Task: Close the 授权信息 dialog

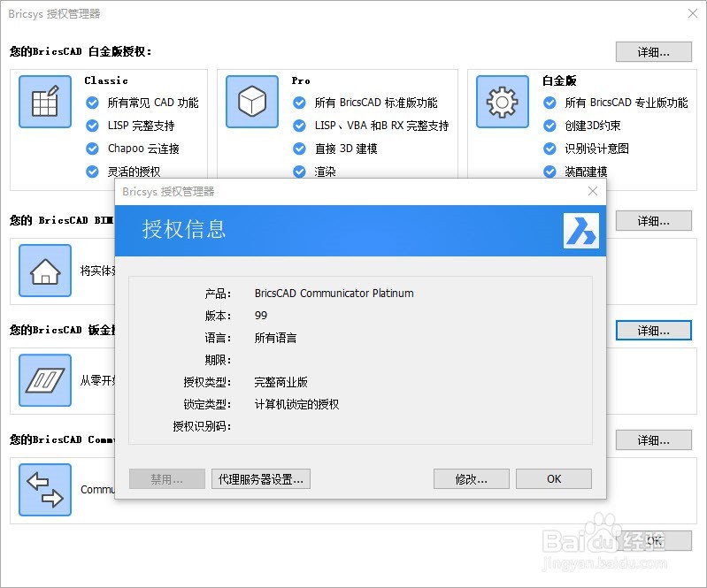Action: tap(593, 192)
